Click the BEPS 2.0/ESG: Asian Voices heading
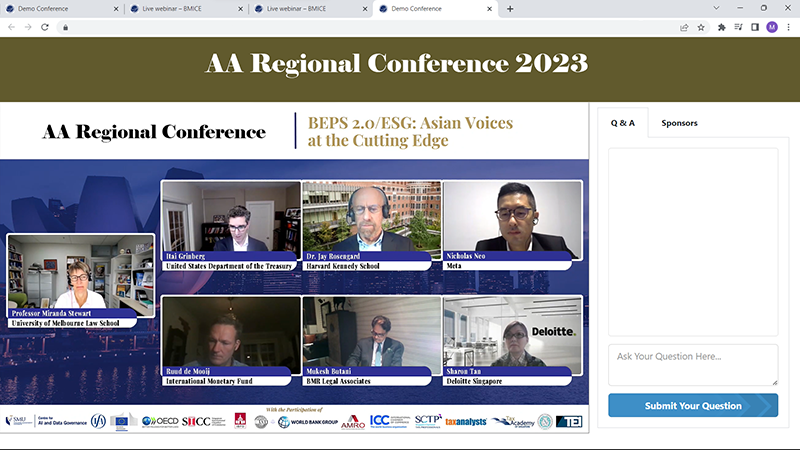Image resolution: width=800 pixels, height=450 pixels. tap(410, 131)
